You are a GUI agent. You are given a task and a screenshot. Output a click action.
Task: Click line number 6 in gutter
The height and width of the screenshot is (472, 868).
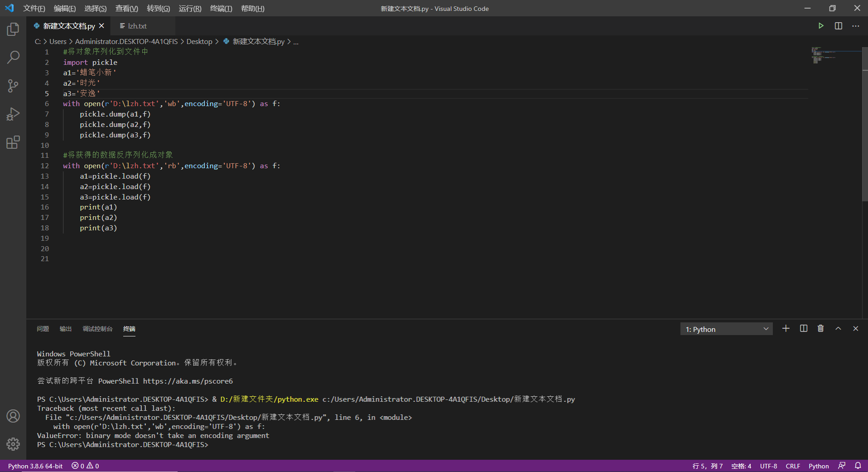pos(47,104)
